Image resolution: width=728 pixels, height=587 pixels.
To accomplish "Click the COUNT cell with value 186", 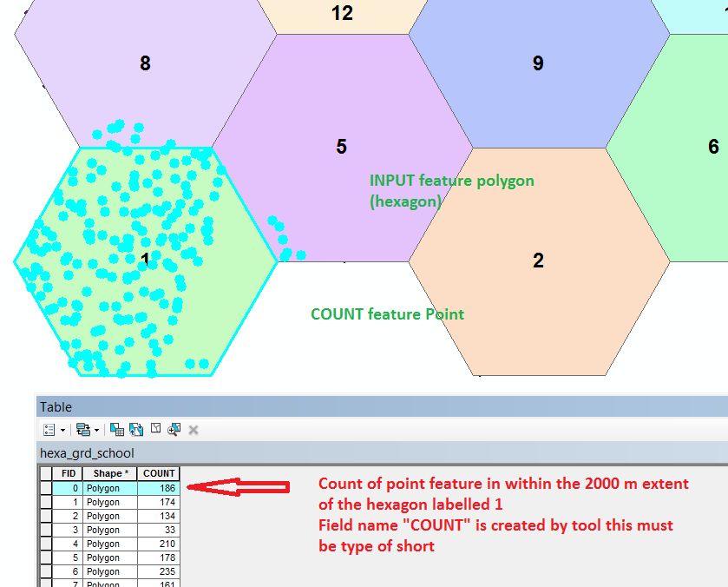I will tap(158, 488).
